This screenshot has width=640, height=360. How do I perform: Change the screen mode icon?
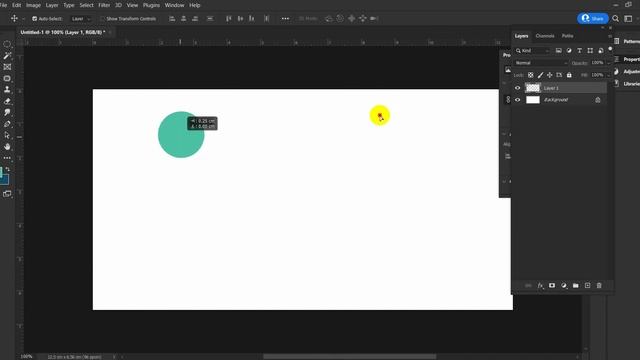[7, 194]
